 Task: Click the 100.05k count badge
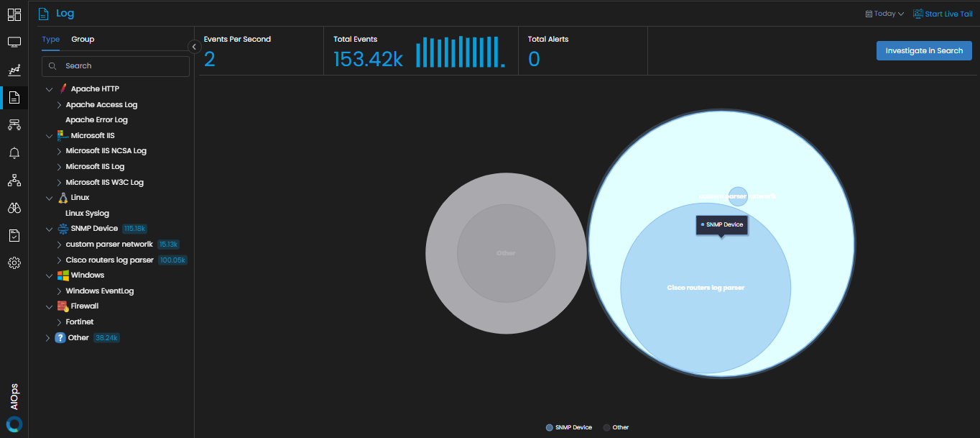coord(172,260)
